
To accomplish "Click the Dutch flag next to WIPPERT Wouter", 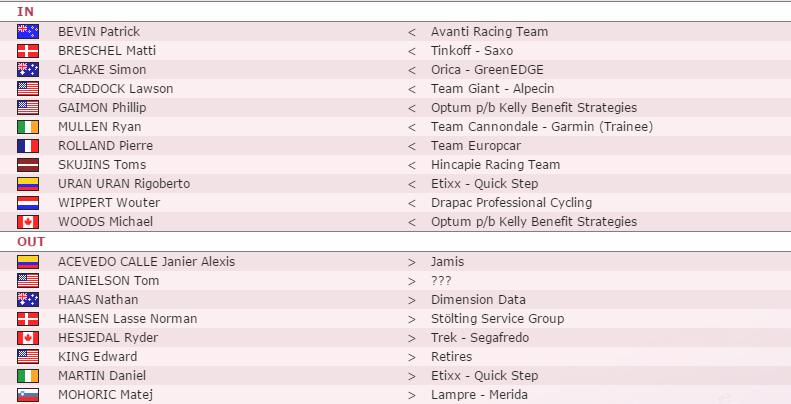I will click(x=28, y=203).
